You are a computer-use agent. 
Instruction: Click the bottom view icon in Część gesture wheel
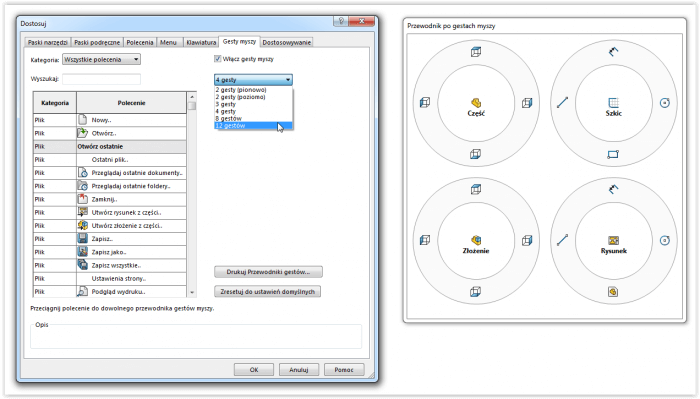click(x=475, y=154)
